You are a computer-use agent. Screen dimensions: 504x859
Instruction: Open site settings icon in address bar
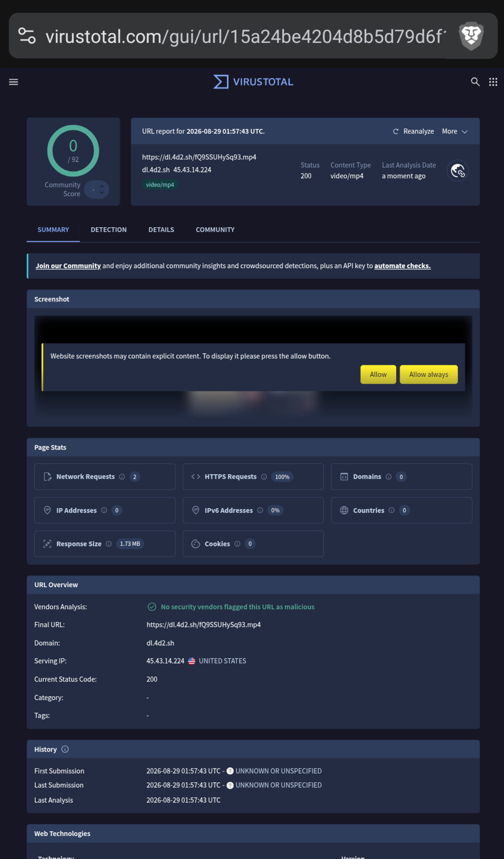tap(27, 36)
